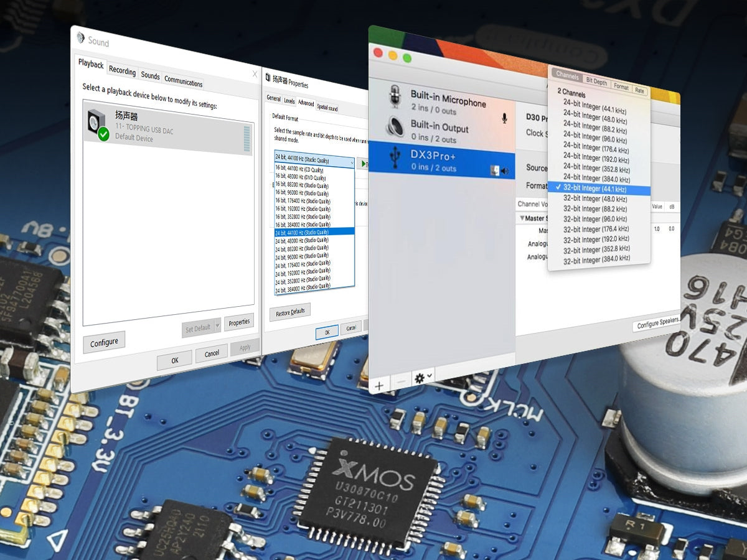Image resolution: width=747 pixels, height=560 pixels.
Task: Click the sound output speaker icon on DX3Pro+ row
Action: (x=504, y=171)
